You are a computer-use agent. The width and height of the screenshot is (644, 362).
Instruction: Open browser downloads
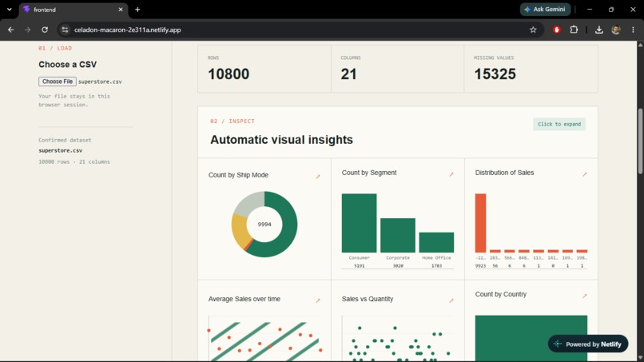point(598,30)
